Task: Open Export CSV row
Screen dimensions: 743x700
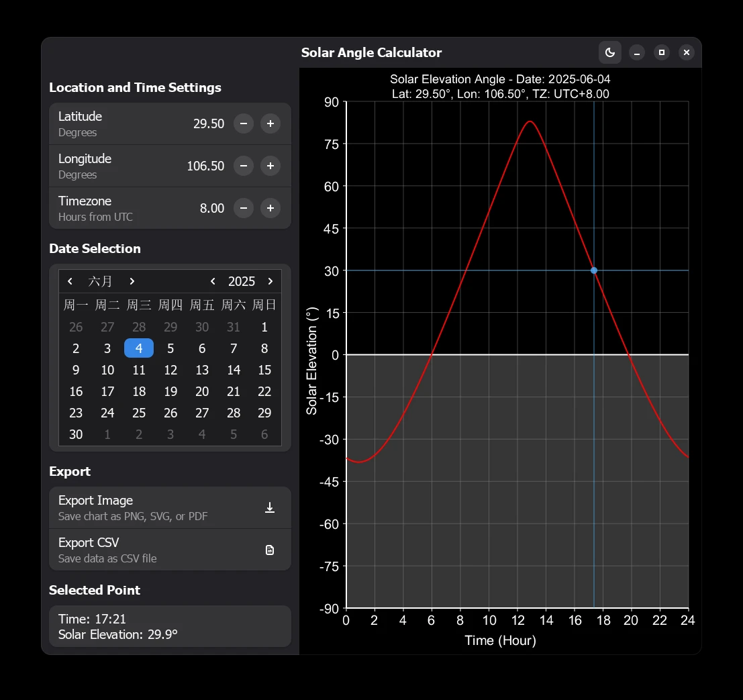Action: coord(170,550)
